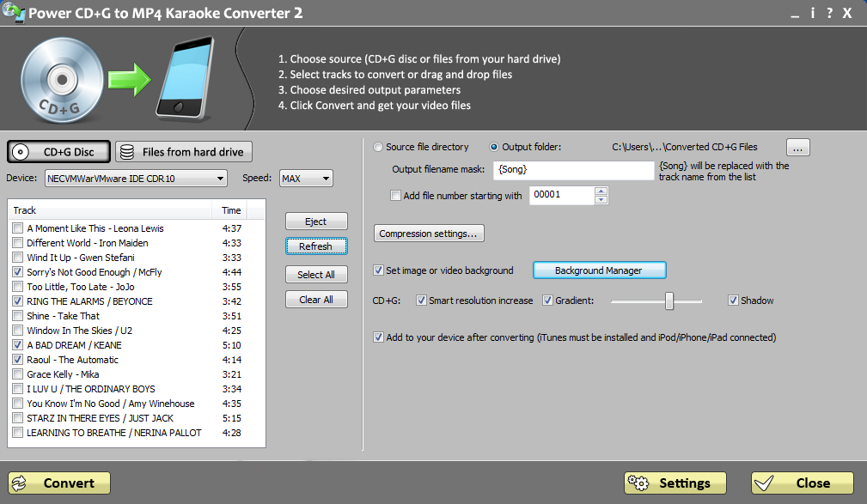The height and width of the screenshot is (504, 867).
Task: Toggle 'Set image or video background'
Action: click(x=378, y=270)
